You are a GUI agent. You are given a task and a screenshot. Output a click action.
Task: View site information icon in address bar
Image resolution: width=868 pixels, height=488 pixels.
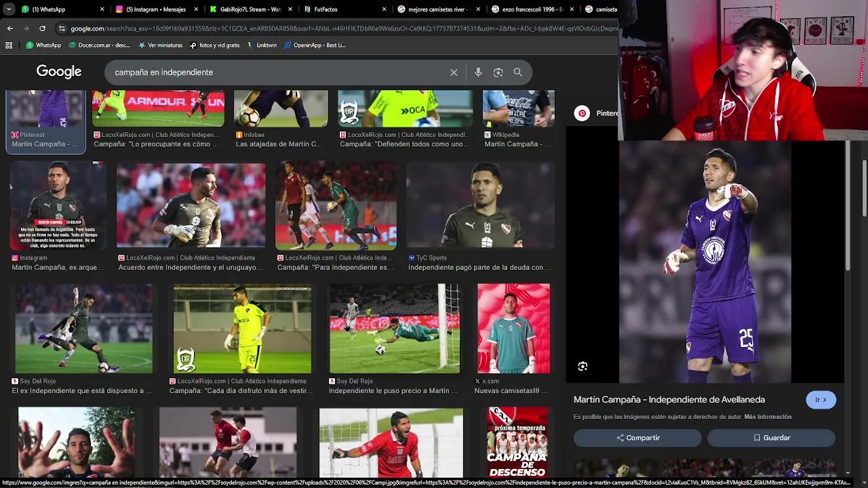62,28
